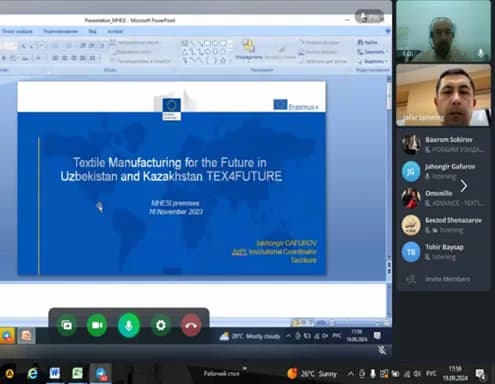
Task: Select the line shape in shapes gallery
Action: pos(193,43)
